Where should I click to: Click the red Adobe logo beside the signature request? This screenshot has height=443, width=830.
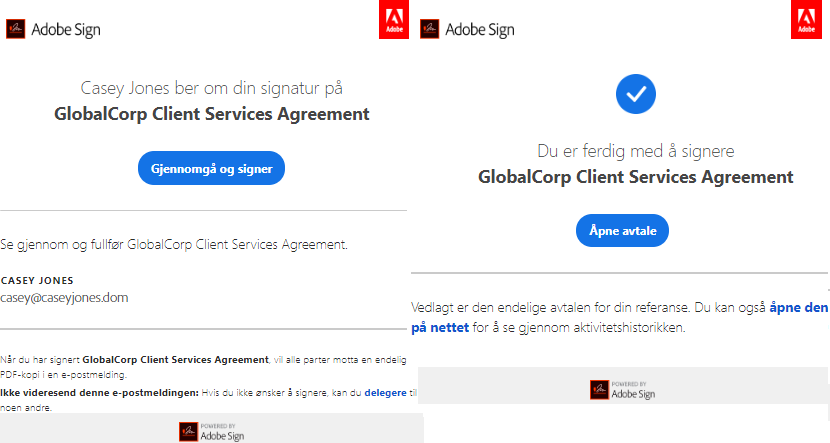(395, 20)
